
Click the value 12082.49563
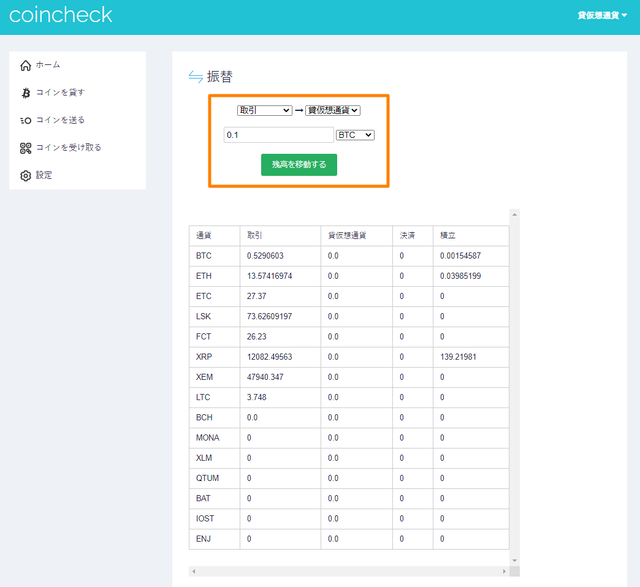[x=269, y=357]
